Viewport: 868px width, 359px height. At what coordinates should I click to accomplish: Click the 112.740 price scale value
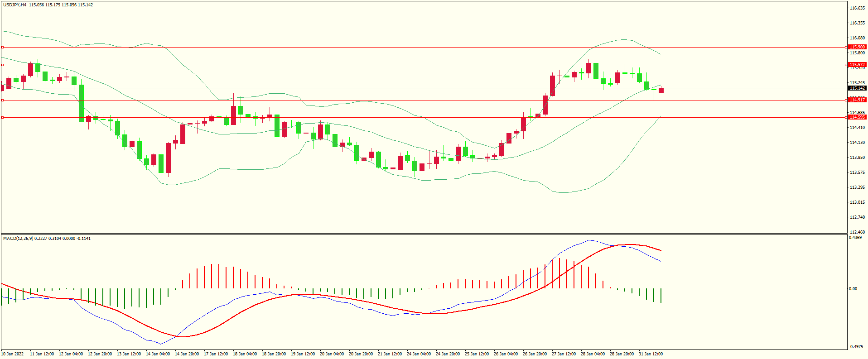[x=858, y=217]
